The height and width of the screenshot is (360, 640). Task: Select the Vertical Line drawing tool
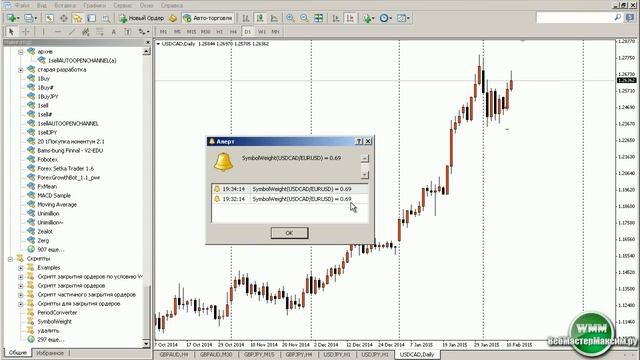pos(43,31)
